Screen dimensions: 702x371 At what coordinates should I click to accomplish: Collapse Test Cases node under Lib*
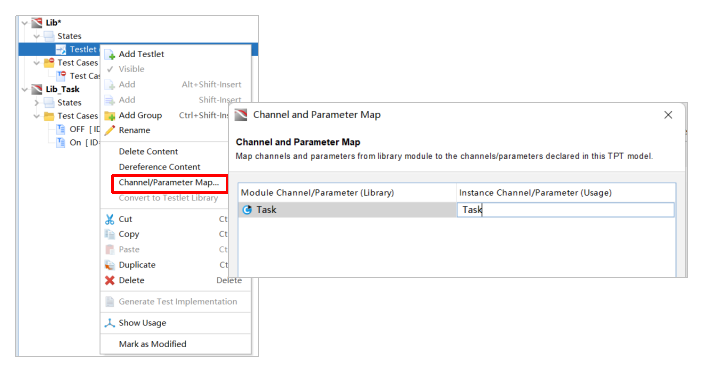pos(37,63)
